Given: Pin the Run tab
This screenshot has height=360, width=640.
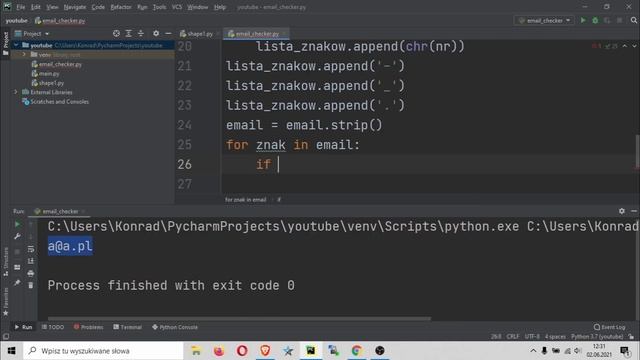Looking at the screenshot, I should (17, 282).
